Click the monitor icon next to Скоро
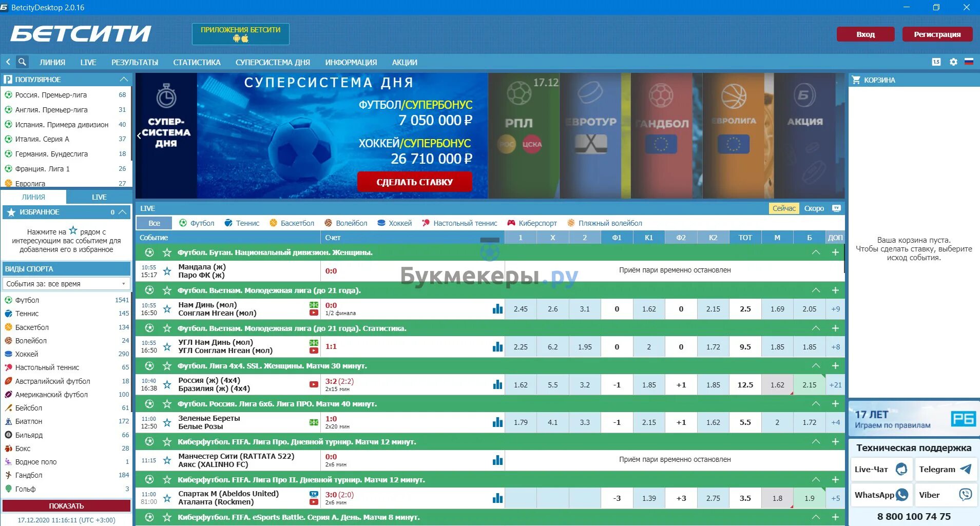This screenshot has width=980, height=526. pyautogui.click(x=836, y=208)
